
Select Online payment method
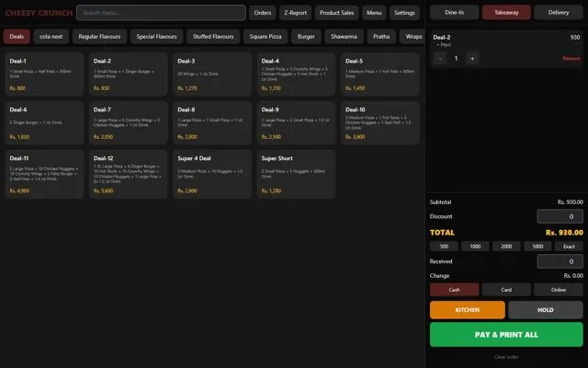(x=559, y=290)
